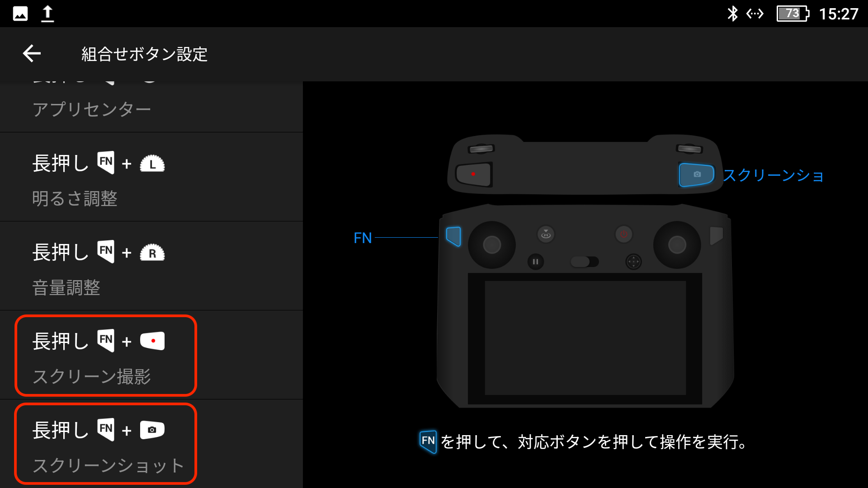The image size is (868, 488).
Task: Tap the Bluetooth status icon
Action: pyautogui.click(x=732, y=14)
